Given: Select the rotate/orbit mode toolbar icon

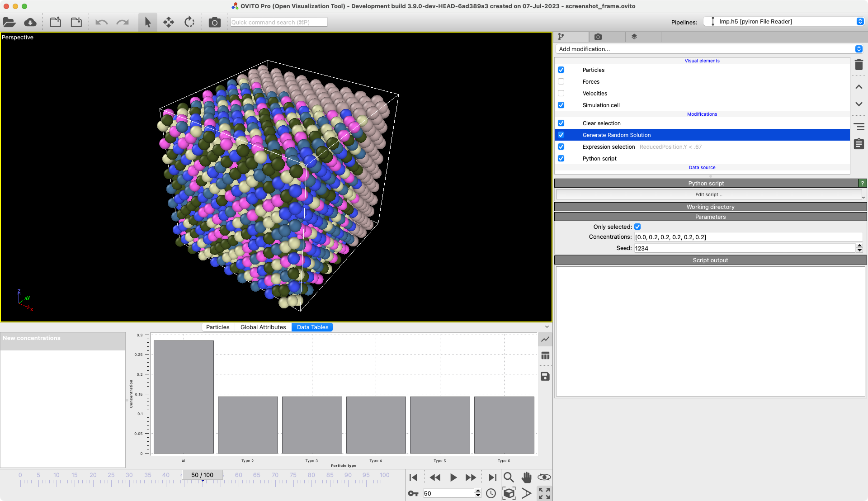Looking at the screenshot, I should 189,22.
